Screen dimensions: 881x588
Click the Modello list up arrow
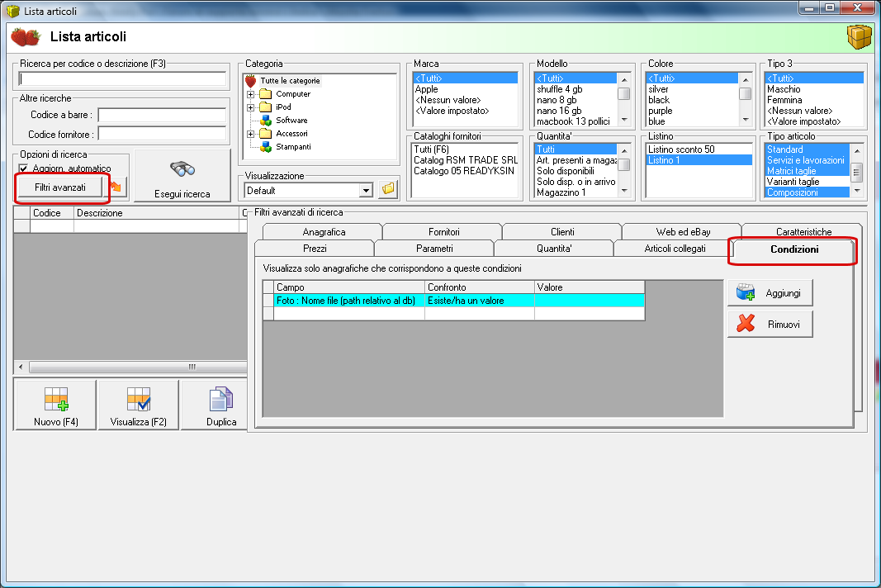point(624,79)
